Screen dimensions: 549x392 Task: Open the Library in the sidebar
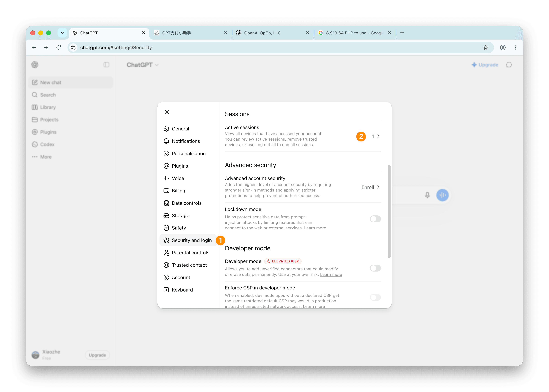click(x=71, y=107)
